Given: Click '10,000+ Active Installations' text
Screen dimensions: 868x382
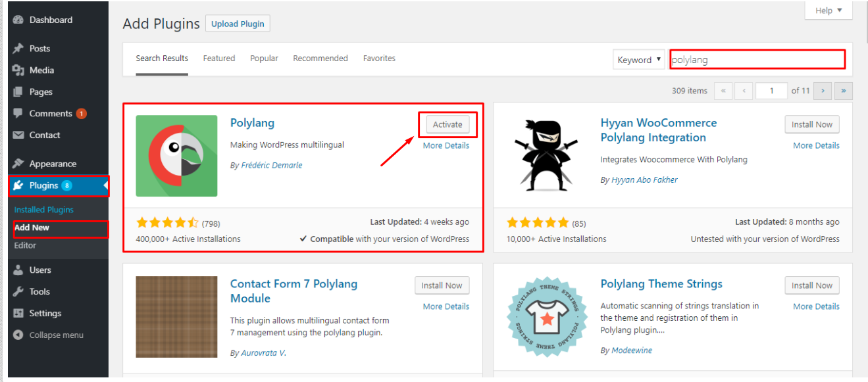Looking at the screenshot, I should [557, 239].
